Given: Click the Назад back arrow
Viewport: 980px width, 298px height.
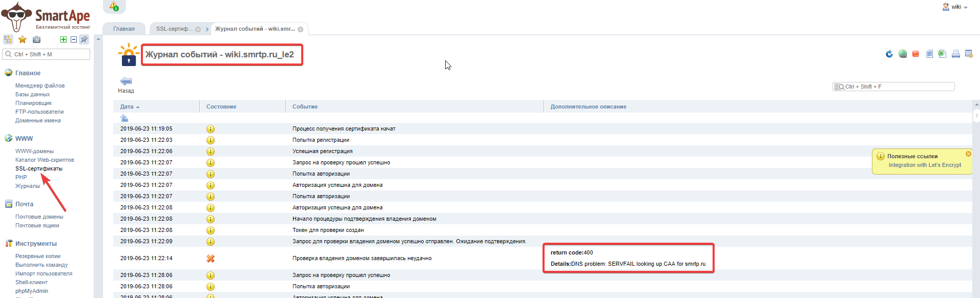Looking at the screenshot, I should point(126,81).
